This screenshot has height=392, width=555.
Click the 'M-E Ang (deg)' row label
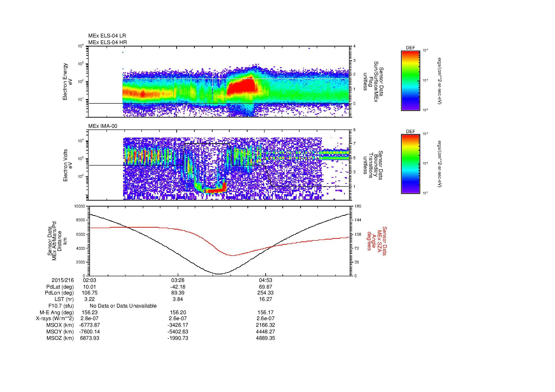coord(56,312)
